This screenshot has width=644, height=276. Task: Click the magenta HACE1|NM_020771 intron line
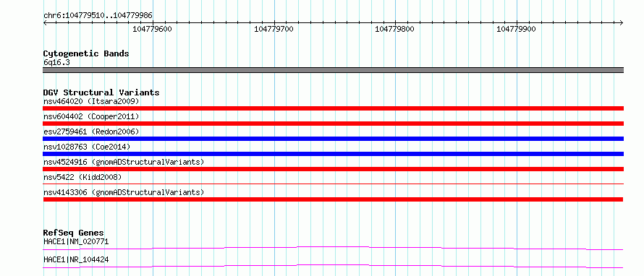tap(333, 248)
